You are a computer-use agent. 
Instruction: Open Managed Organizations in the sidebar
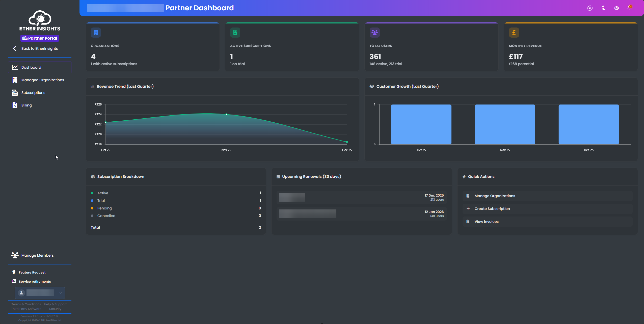[40, 80]
